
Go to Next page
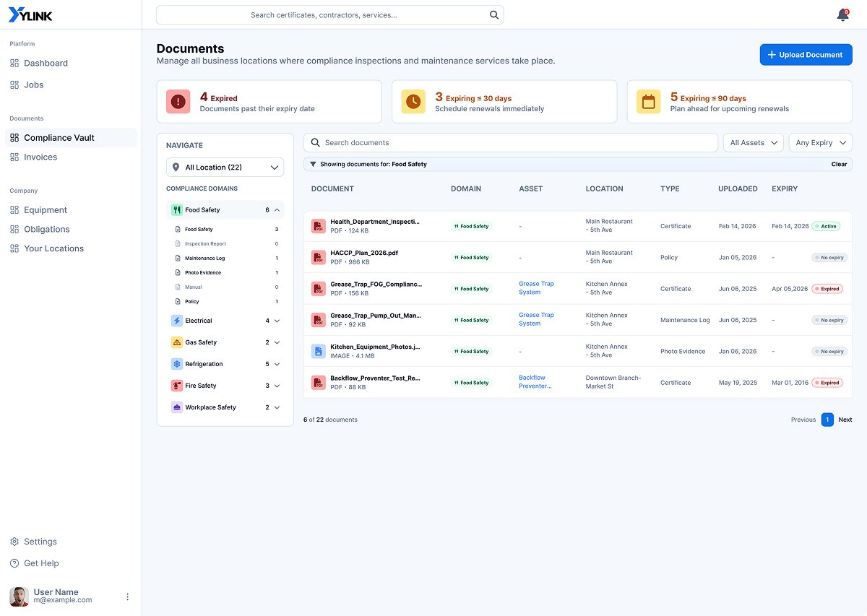tap(845, 420)
